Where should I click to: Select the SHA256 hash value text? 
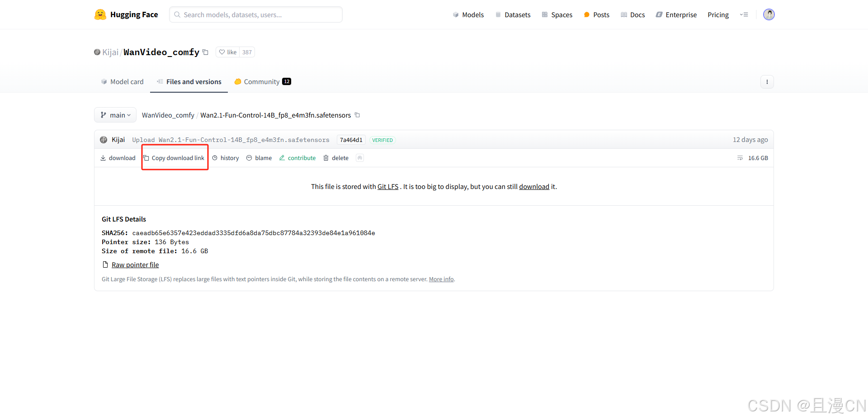click(x=254, y=233)
